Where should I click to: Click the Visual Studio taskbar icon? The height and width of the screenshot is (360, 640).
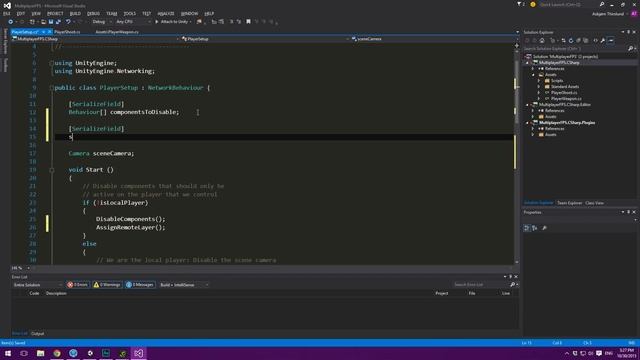(x=139, y=353)
